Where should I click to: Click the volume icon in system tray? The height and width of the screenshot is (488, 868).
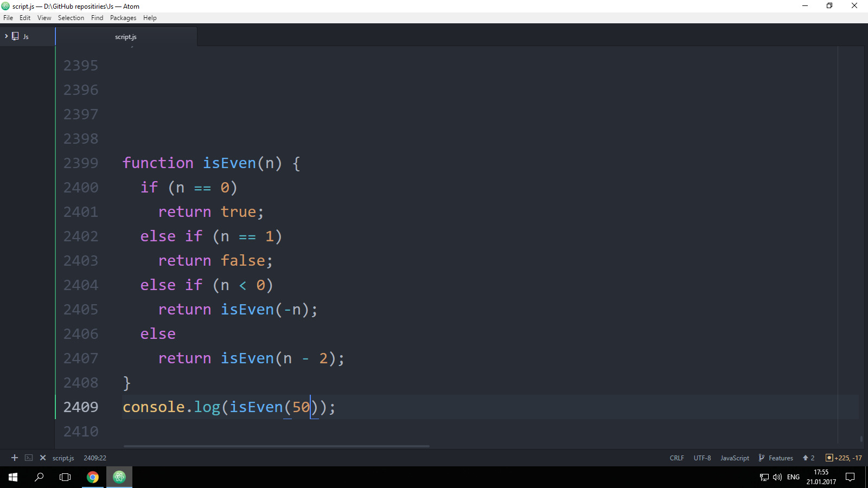coord(777,477)
